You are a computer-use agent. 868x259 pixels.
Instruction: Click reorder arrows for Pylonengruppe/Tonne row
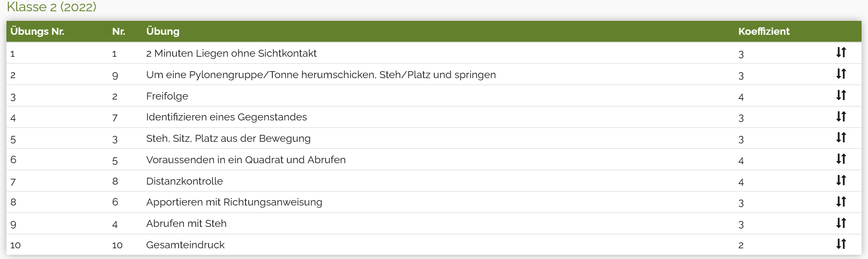coord(841,74)
